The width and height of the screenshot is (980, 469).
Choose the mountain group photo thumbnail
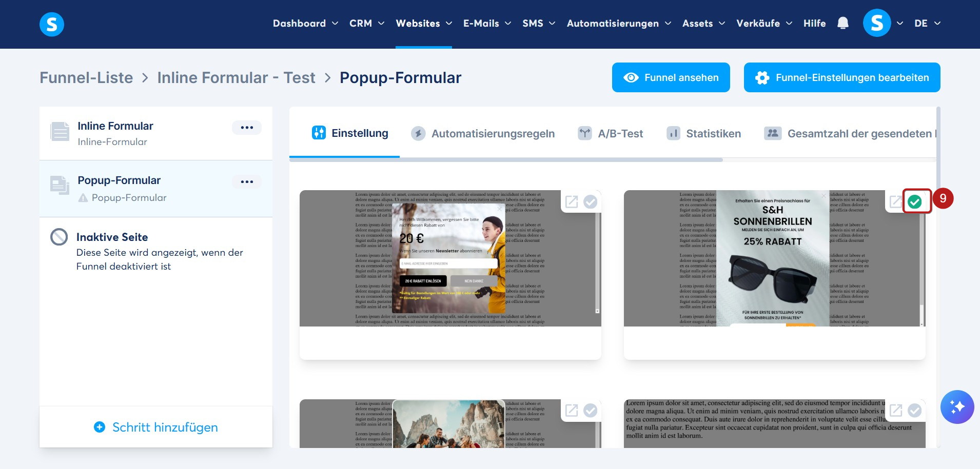[x=450, y=423]
